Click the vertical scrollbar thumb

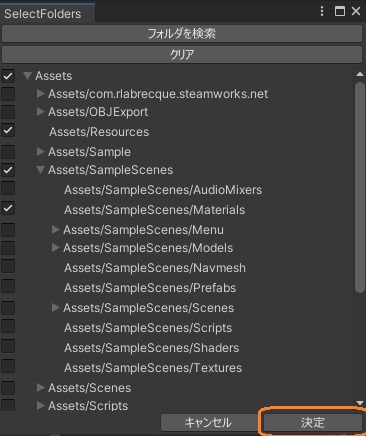point(360,187)
